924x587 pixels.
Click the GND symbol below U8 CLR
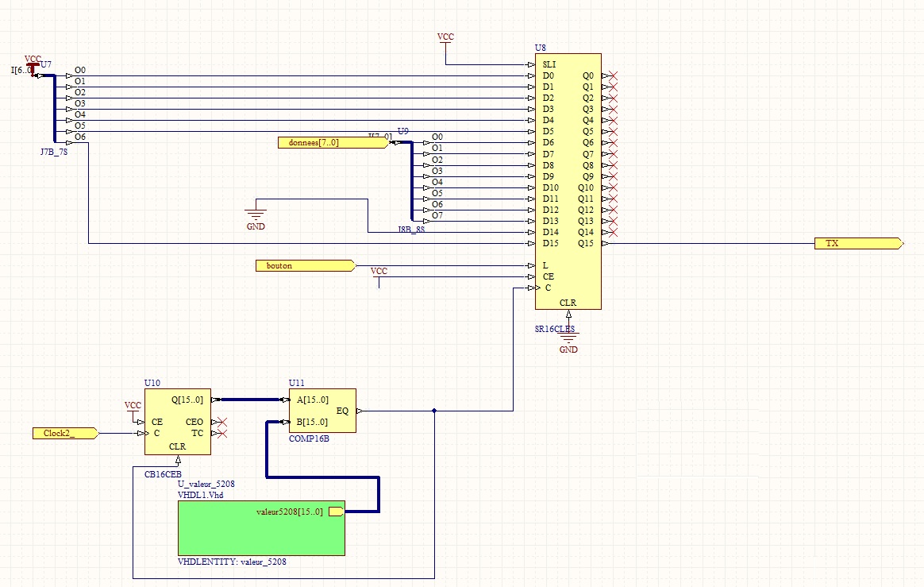pyautogui.click(x=568, y=342)
